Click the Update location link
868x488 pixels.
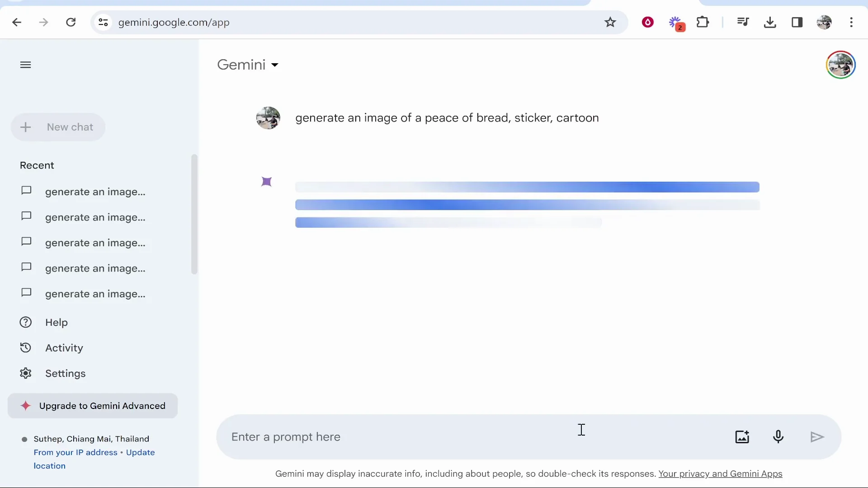pos(140,452)
